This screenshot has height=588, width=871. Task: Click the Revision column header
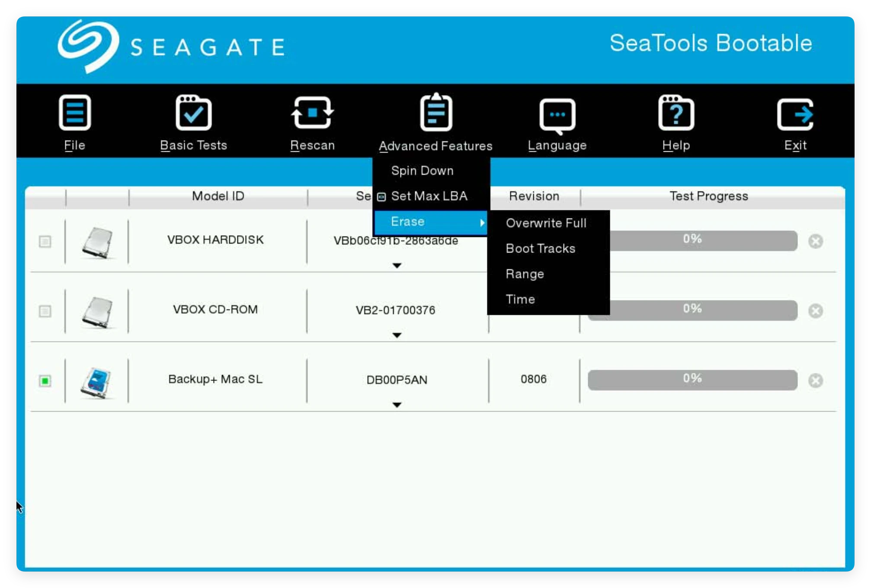534,196
